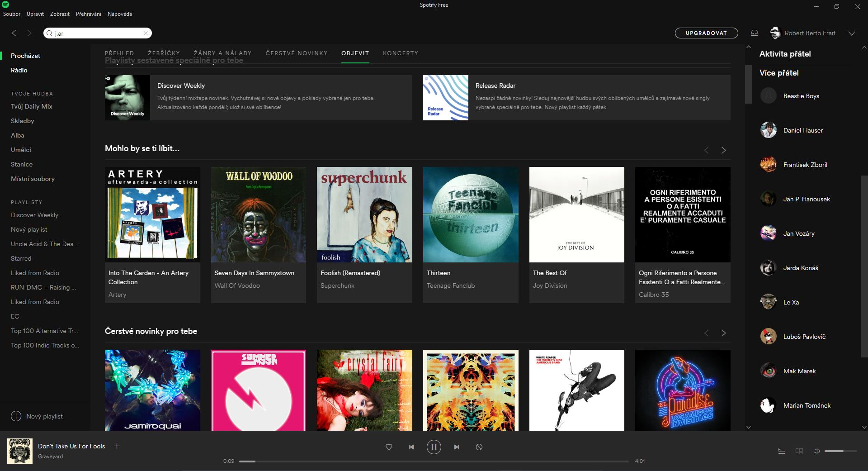Mute the volume speaker icon

(x=816, y=451)
